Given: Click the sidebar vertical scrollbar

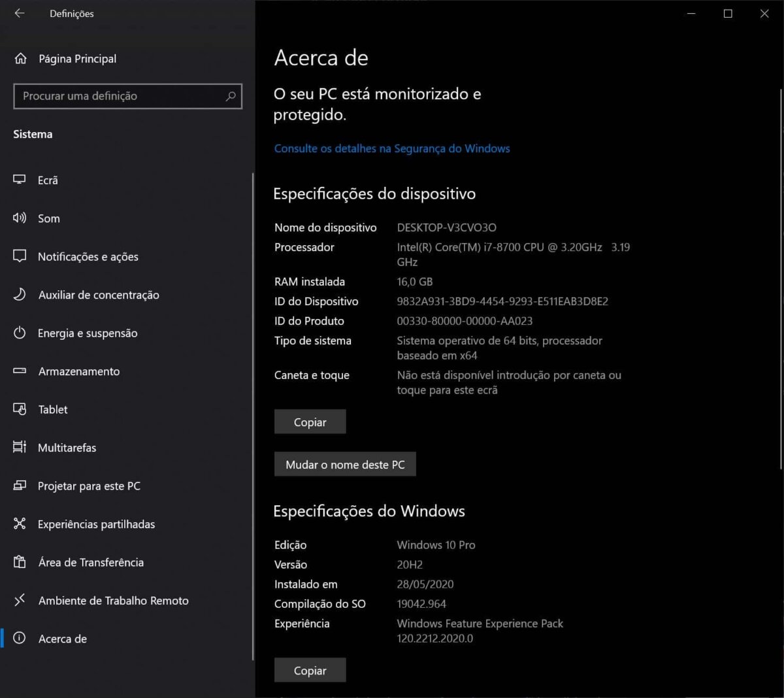Looking at the screenshot, I should point(253,416).
